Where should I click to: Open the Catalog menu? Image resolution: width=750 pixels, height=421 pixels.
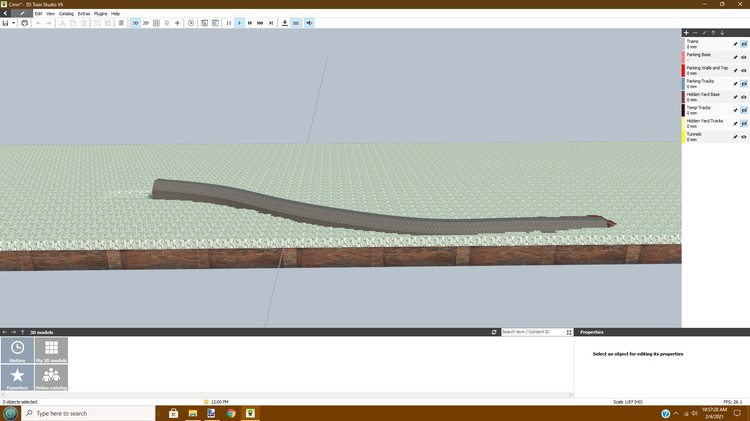66,13
